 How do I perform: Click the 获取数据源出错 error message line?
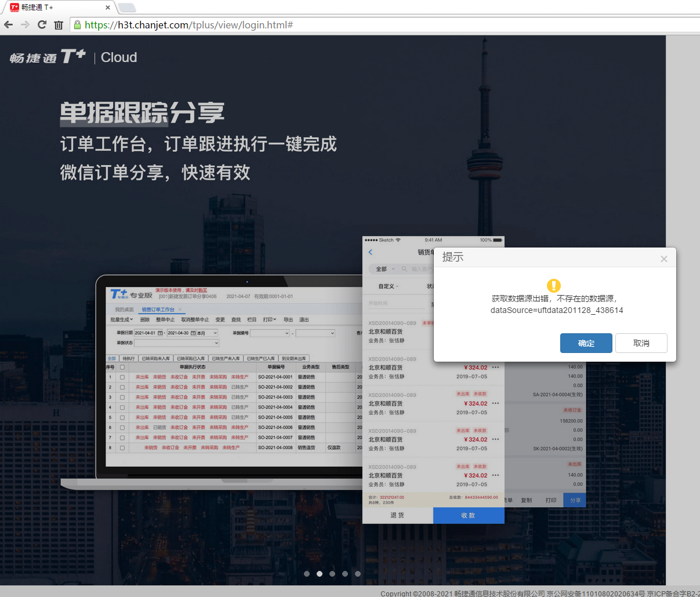(554, 298)
